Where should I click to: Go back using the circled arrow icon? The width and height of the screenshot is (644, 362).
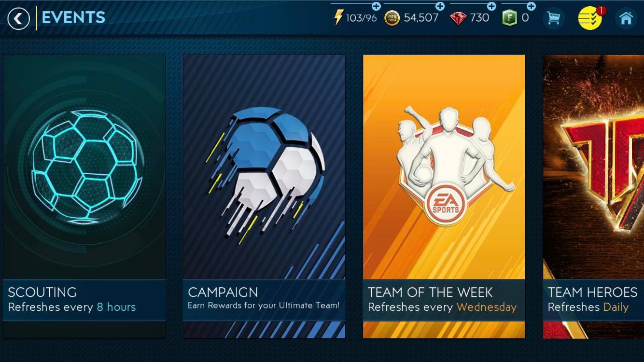pos(18,19)
